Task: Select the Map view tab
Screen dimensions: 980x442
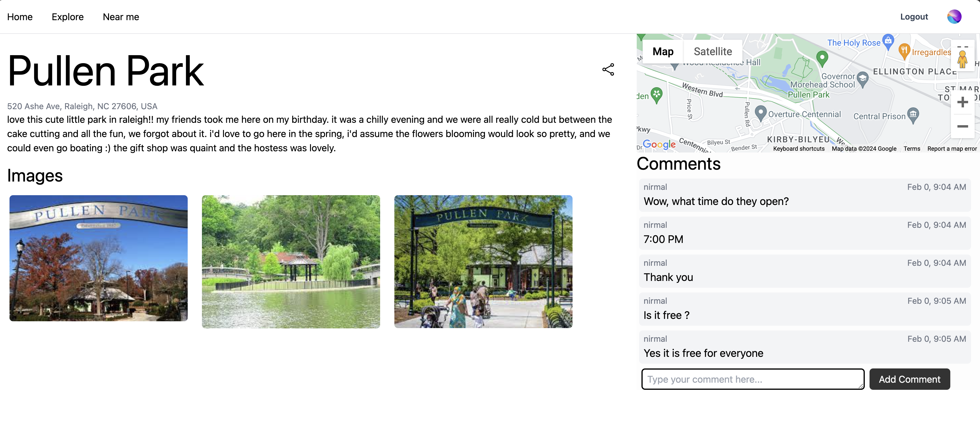Action: click(663, 52)
